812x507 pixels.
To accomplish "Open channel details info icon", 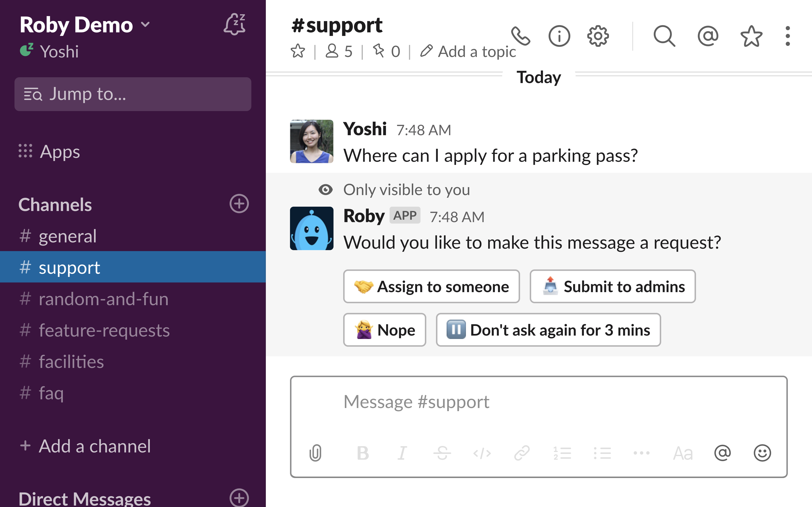I will 559,36.
